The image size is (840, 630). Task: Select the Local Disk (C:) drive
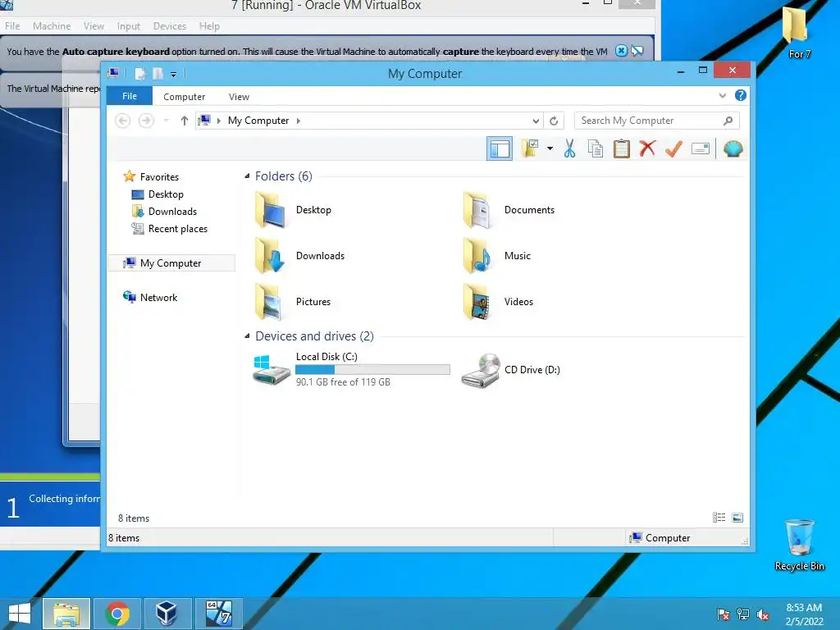(351, 370)
